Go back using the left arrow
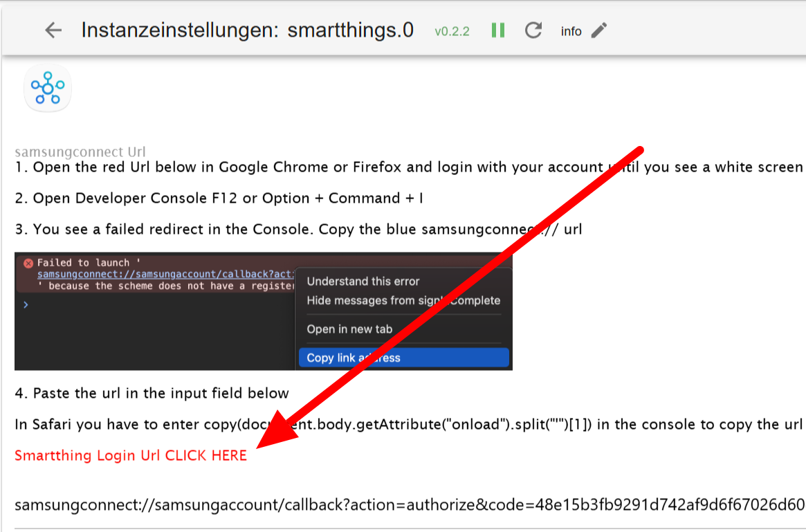This screenshot has width=806, height=532. [53, 30]
